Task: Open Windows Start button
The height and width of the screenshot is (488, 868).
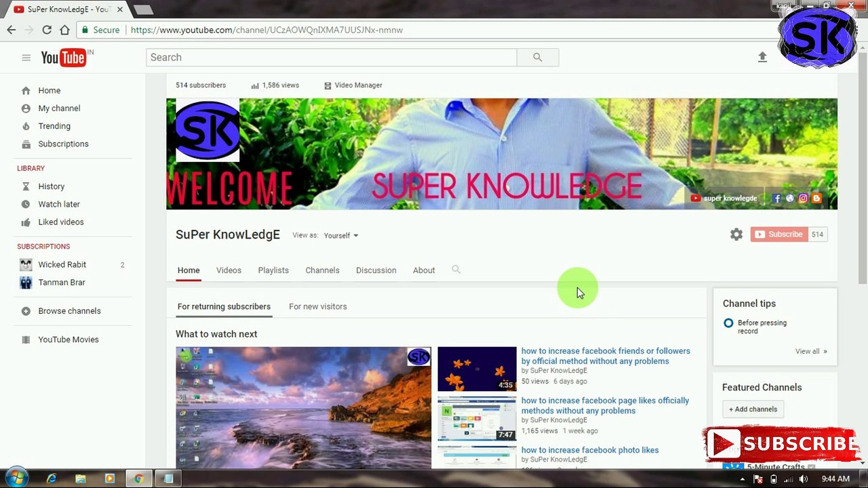Action: click(x=16, y=479)
